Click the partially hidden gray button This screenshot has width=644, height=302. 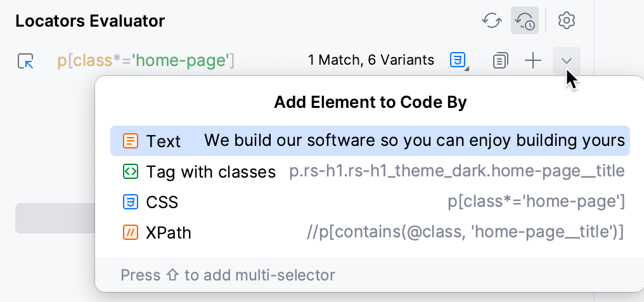pyautogui.click(x=55, y=218)
